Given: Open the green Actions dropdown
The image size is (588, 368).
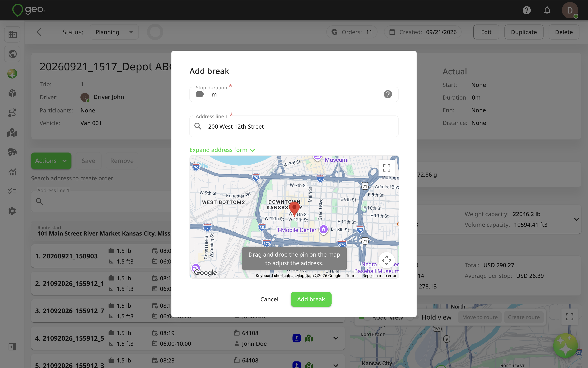Looking at the screenshot, I should (51, 161).
